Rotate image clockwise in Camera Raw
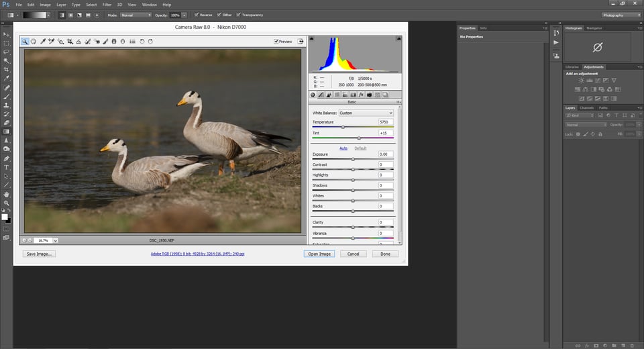644x349 pixels. (150, 42)
